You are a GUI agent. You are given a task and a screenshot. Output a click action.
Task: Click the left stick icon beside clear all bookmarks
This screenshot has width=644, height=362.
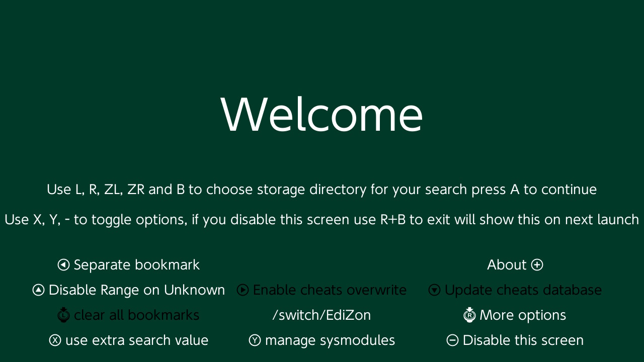(63, 315)
